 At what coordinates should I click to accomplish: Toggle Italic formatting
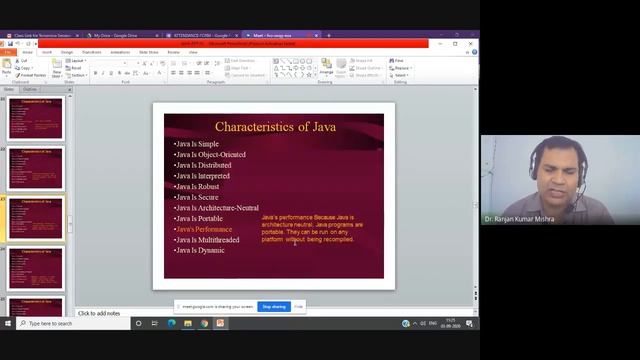coord(103,73)
